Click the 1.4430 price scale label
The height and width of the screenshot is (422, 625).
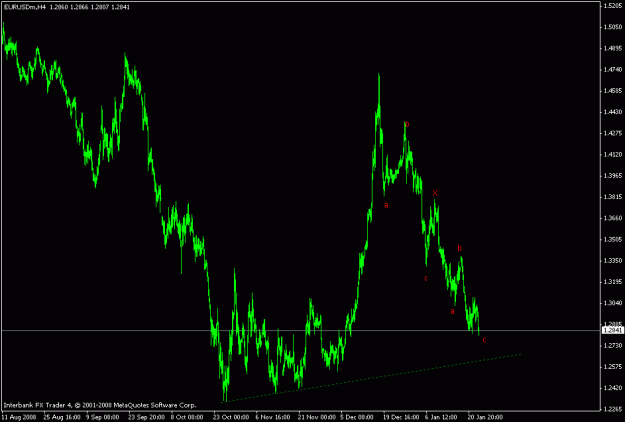point(612,112)
